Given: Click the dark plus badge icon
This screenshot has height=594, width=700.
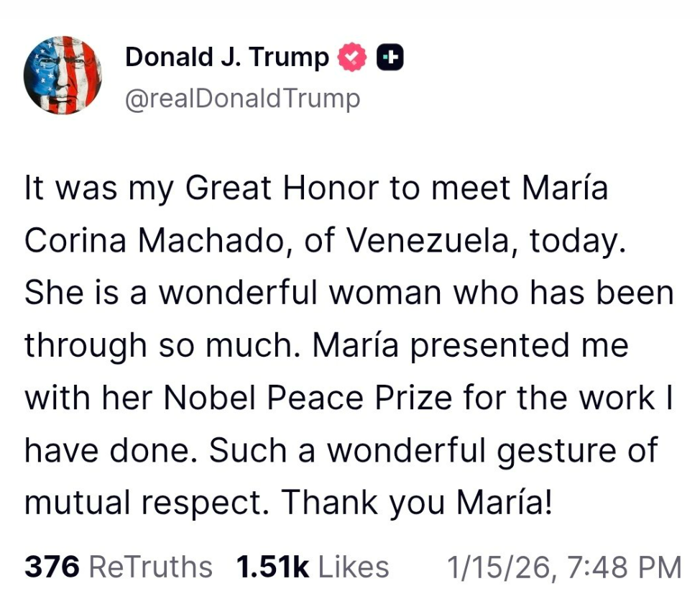Looking at the screenshot, I should (x=391, y=58).
